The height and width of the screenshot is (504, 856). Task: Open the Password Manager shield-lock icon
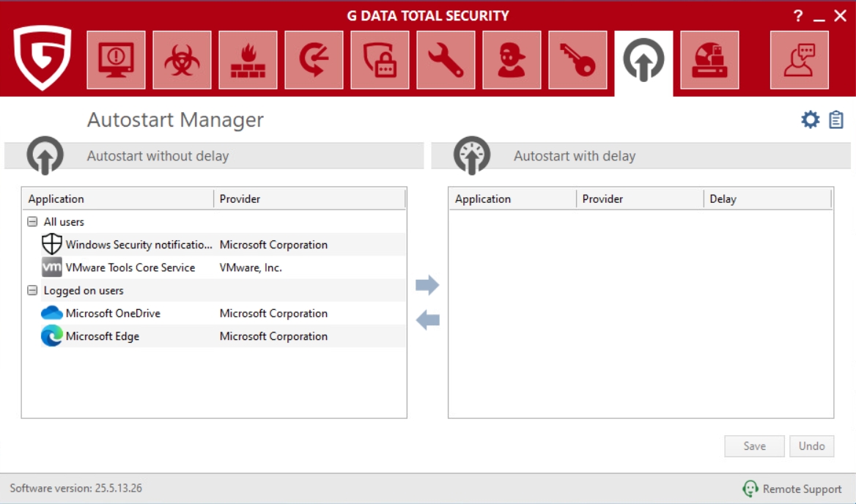(380, 60)
